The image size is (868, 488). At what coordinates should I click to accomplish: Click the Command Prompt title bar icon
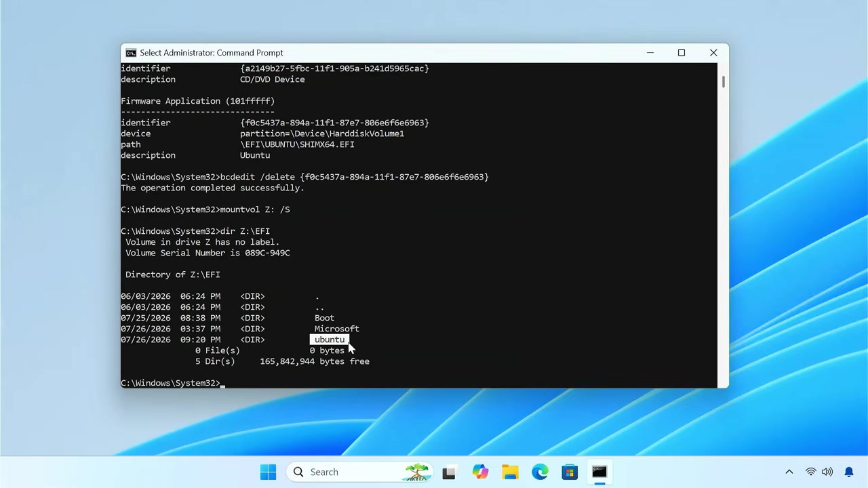[131, 53]
